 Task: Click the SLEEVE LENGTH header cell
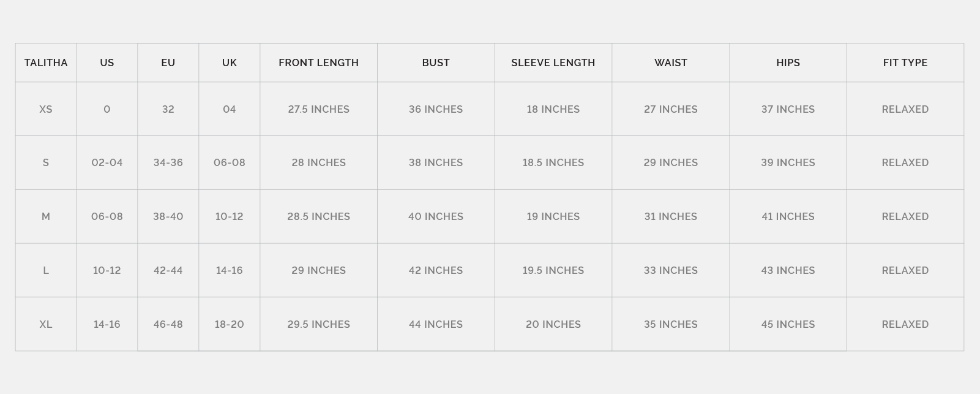point(553,63)
